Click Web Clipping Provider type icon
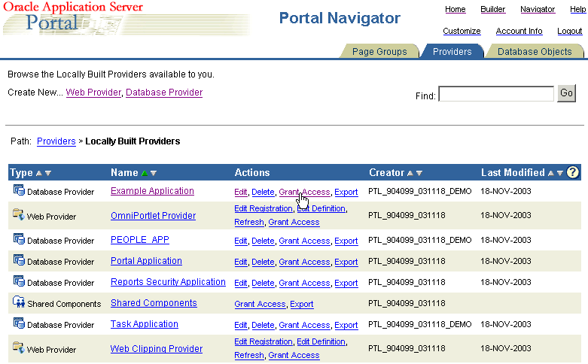The height and width of the screenshot is (364, 588). tap(19, 347)
